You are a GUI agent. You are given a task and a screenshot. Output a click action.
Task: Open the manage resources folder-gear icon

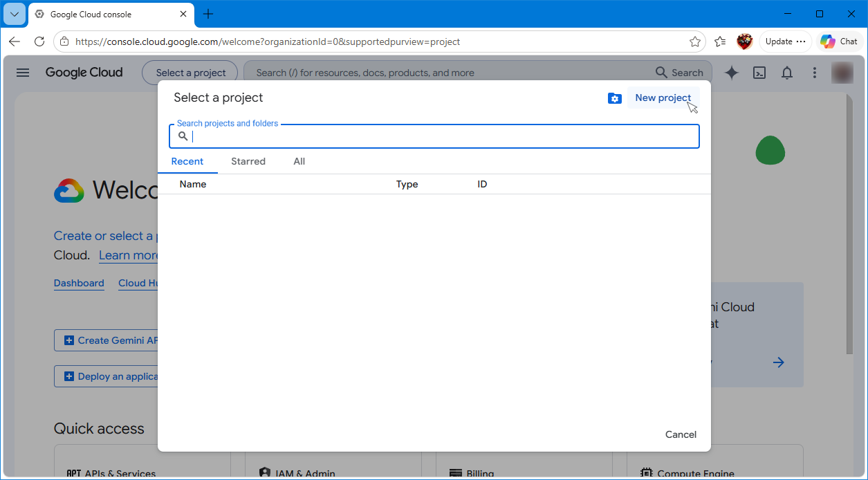click(x=614, y=98)
